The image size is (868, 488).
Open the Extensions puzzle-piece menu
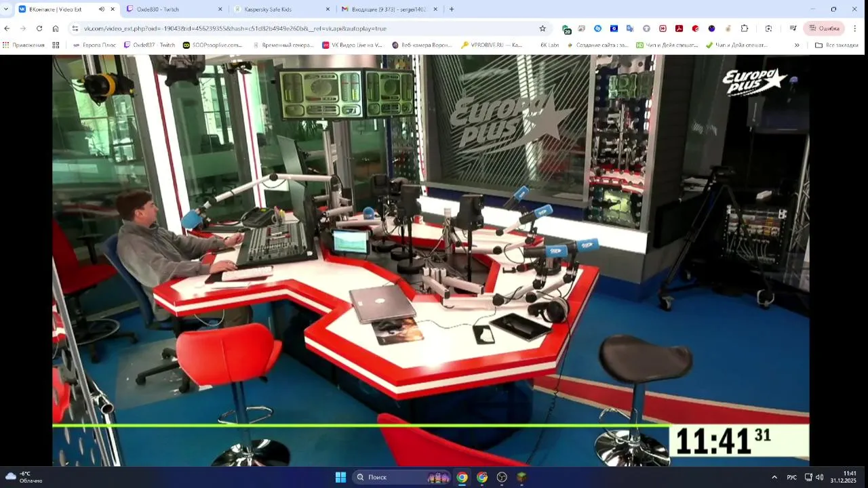(744, 28)
